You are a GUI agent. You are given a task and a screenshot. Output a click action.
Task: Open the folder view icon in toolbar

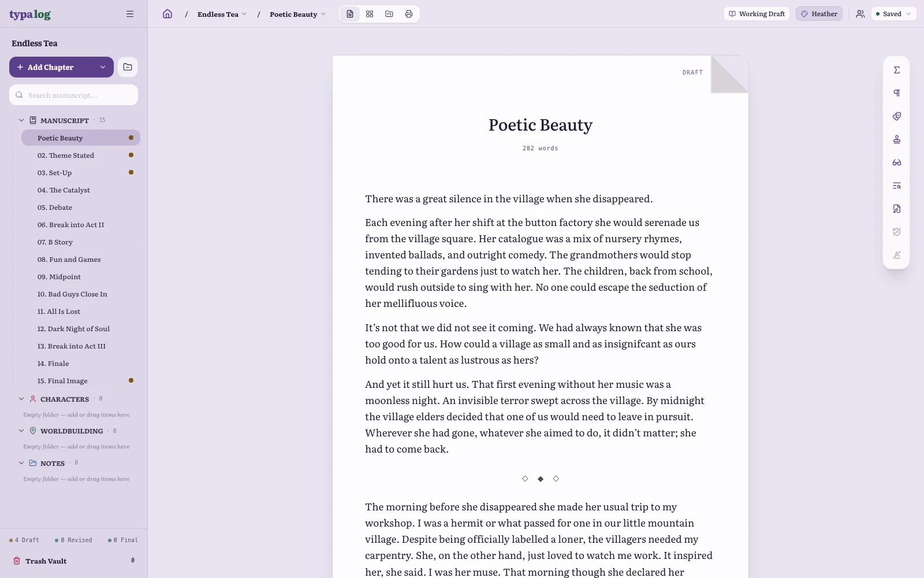pos(389,14)
